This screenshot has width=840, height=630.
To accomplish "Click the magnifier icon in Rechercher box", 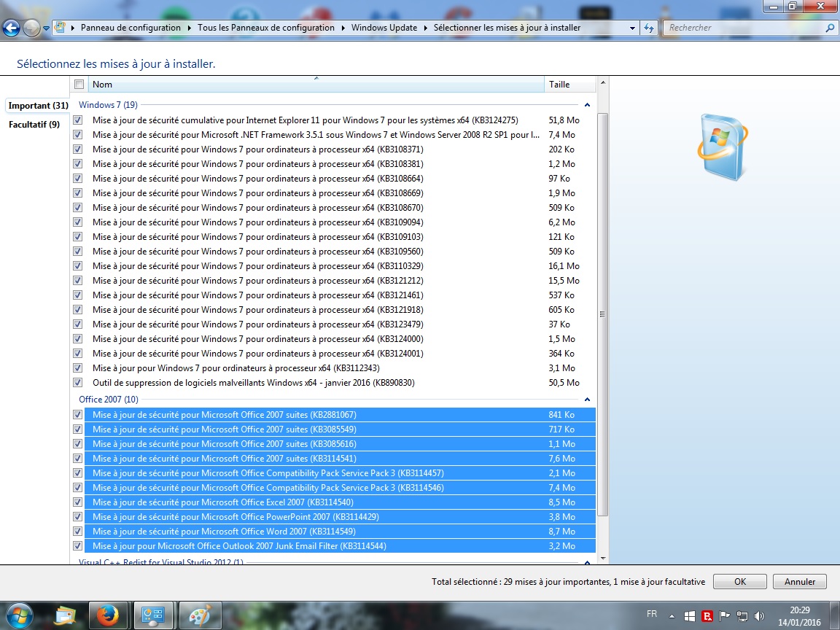I will [830, 28].
